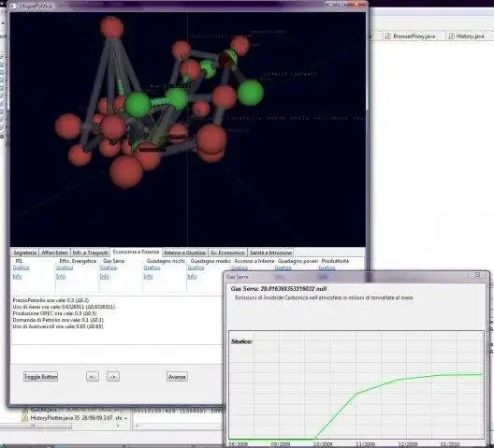Click the Toggle Button
Image resolution: width=494 pixels, height=448 pixels.
(x=40, y=377)
